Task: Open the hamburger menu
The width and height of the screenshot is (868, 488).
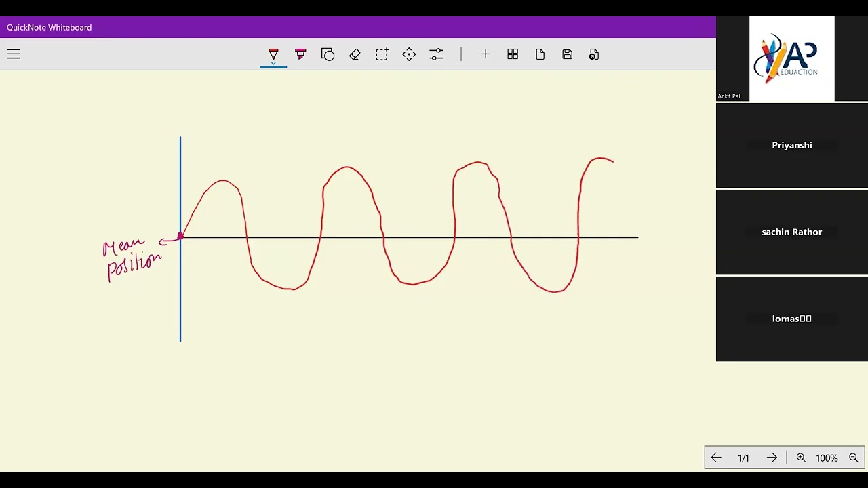Action: (14, 54)
